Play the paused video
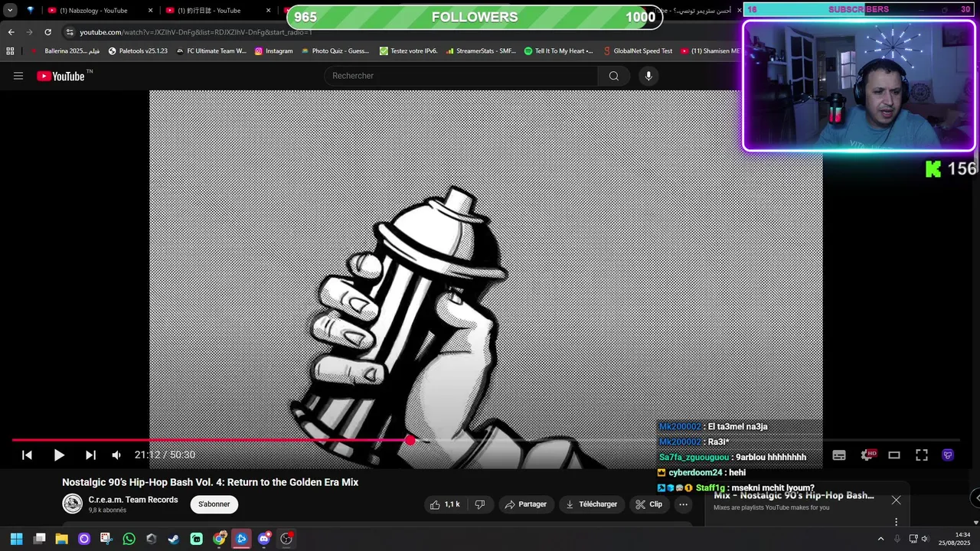Image resolution: width=980 pixels, height=551 pixels. 59,455
